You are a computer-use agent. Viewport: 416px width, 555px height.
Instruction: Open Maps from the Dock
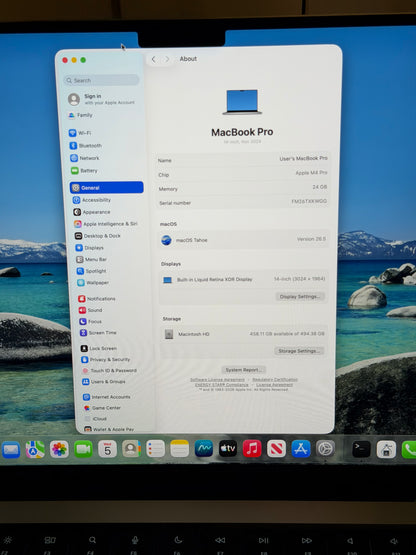[35, 450]
